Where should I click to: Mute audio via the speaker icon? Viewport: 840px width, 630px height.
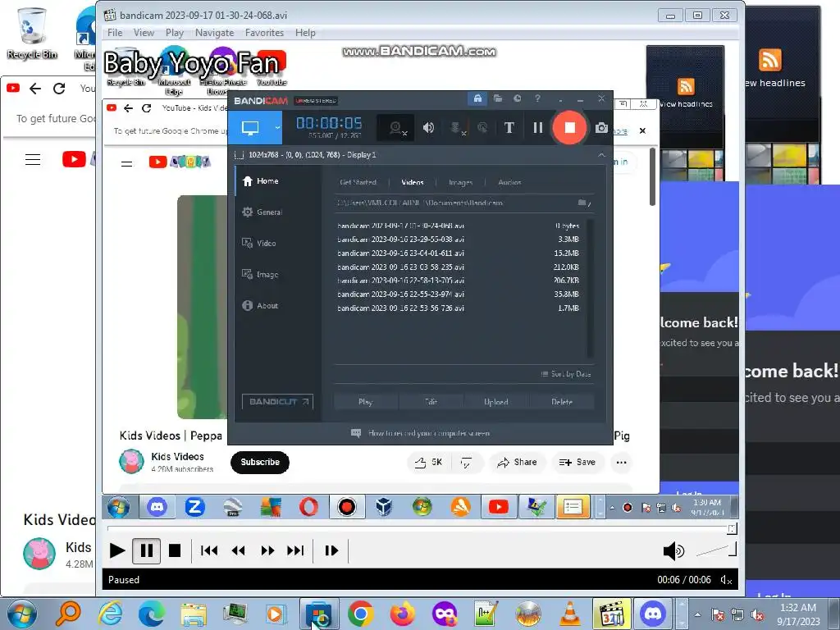673,550
